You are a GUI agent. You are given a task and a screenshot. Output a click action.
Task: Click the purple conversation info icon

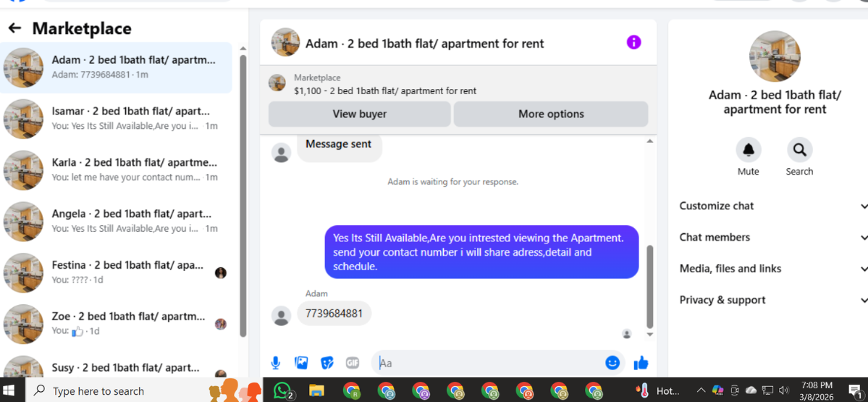[x=634, y=42]
